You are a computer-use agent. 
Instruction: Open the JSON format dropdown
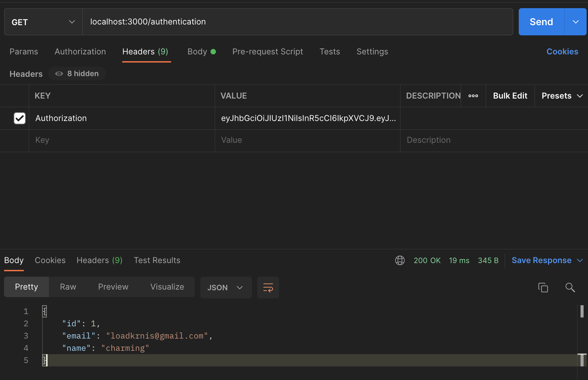(226, 288)
